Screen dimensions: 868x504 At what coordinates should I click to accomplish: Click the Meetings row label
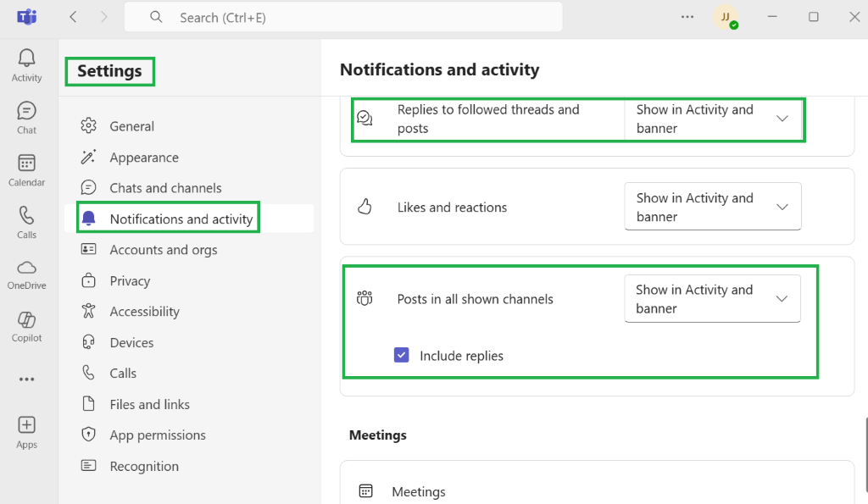(419, 491)
